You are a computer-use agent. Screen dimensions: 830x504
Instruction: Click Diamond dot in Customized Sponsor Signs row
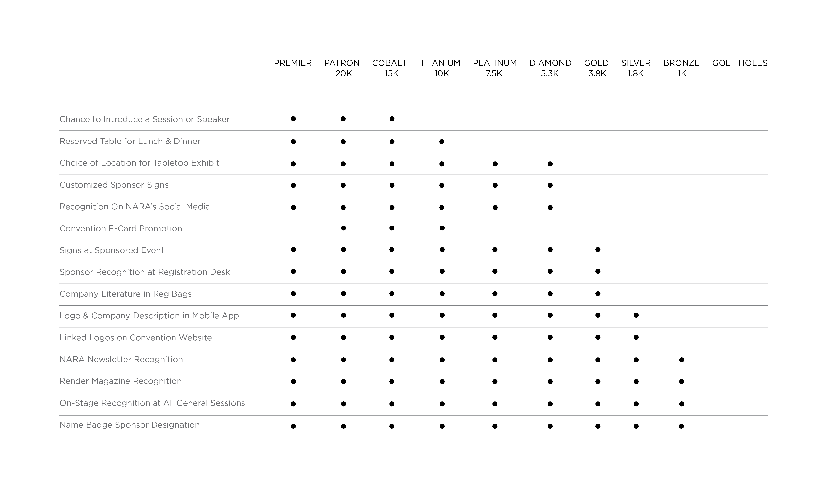[550, 185]
